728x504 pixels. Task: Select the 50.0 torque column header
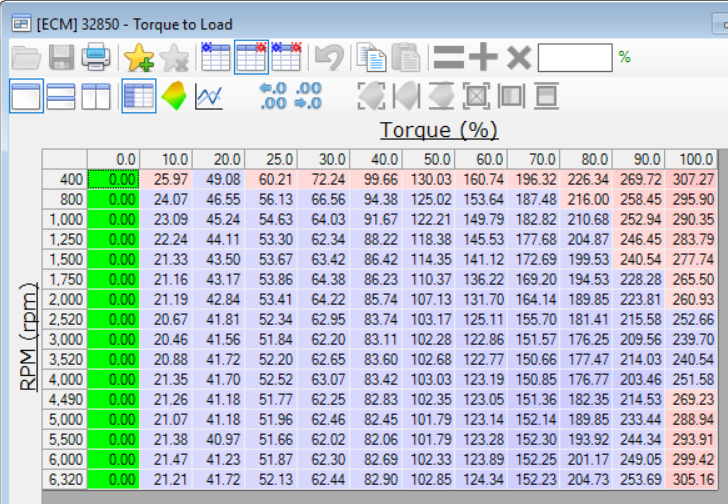click(x=429, y=159)
